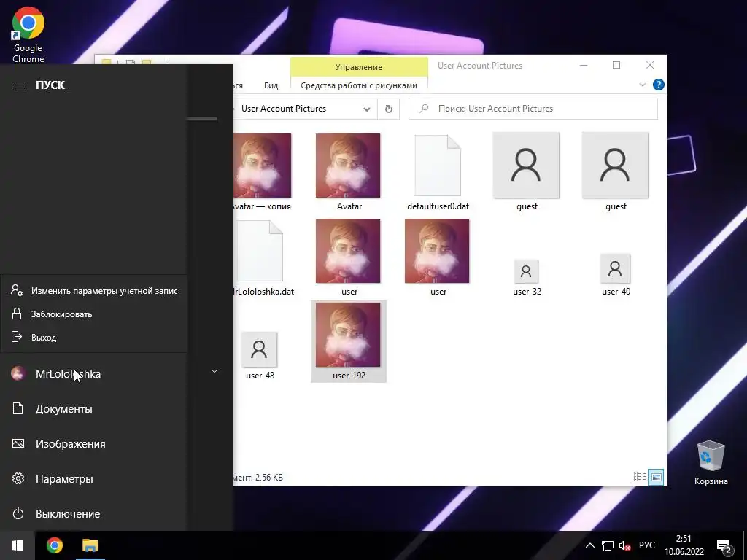This screenshot has width=747, height=560.
Task: Select Выход to sign out
Action: [94, 337]
